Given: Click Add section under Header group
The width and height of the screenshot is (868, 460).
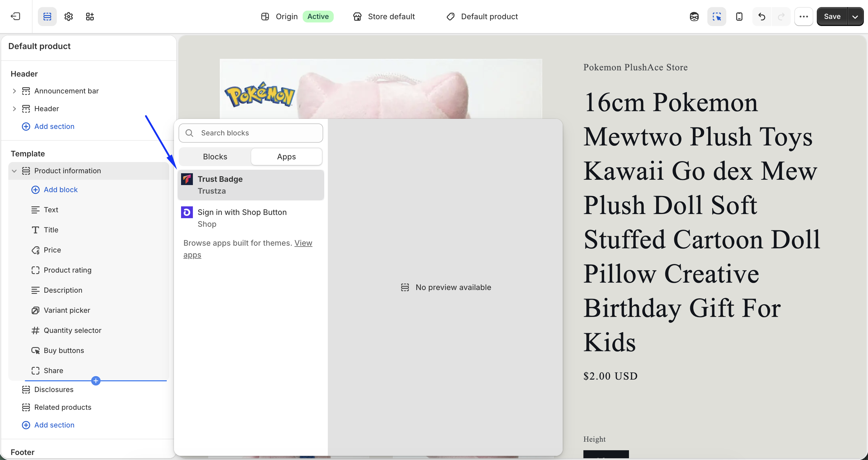Looking at the screenshot, I should [x=48, y=126].
